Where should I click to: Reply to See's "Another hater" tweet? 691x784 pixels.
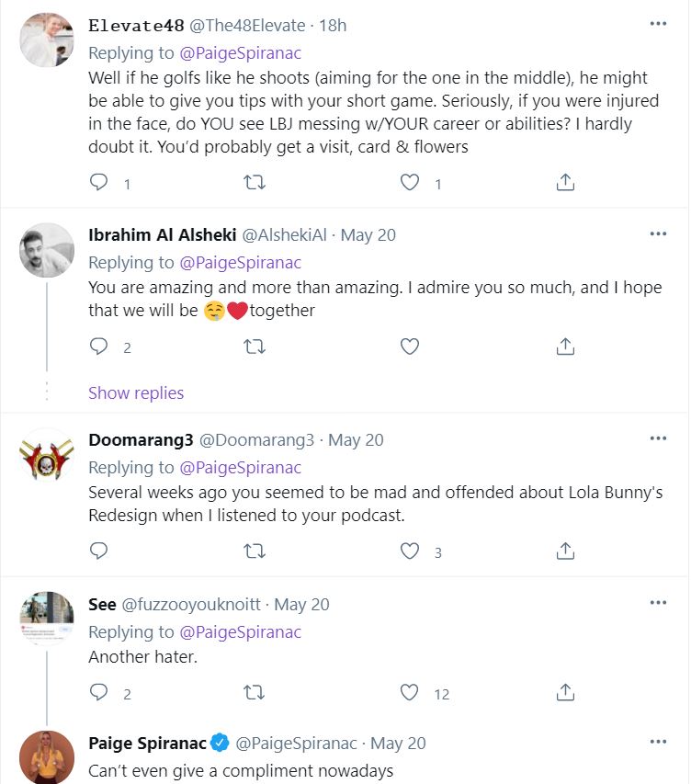(x=99, y=693)
